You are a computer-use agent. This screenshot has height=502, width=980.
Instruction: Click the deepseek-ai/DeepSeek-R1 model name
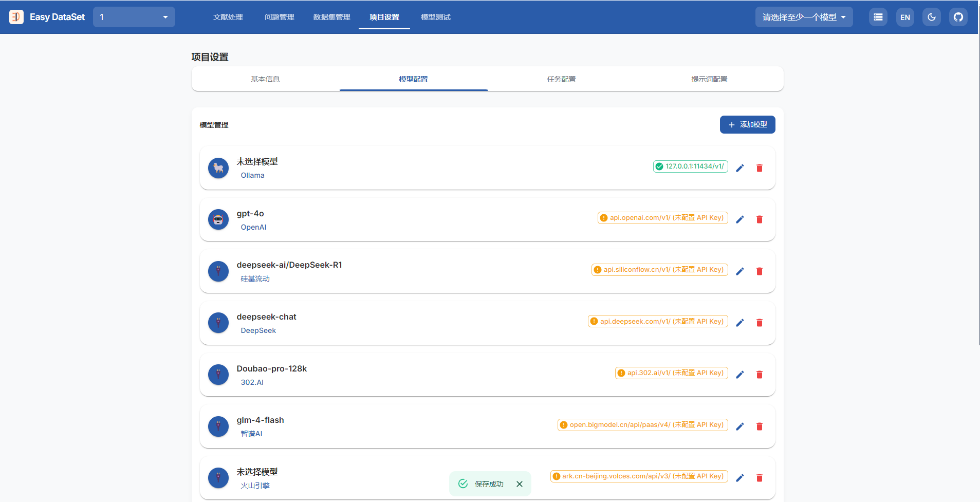(289, 265)
